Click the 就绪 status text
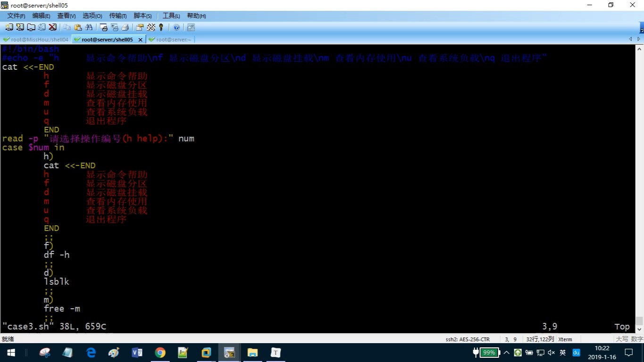This screenshot has width=644, height=362. [8, 339]
